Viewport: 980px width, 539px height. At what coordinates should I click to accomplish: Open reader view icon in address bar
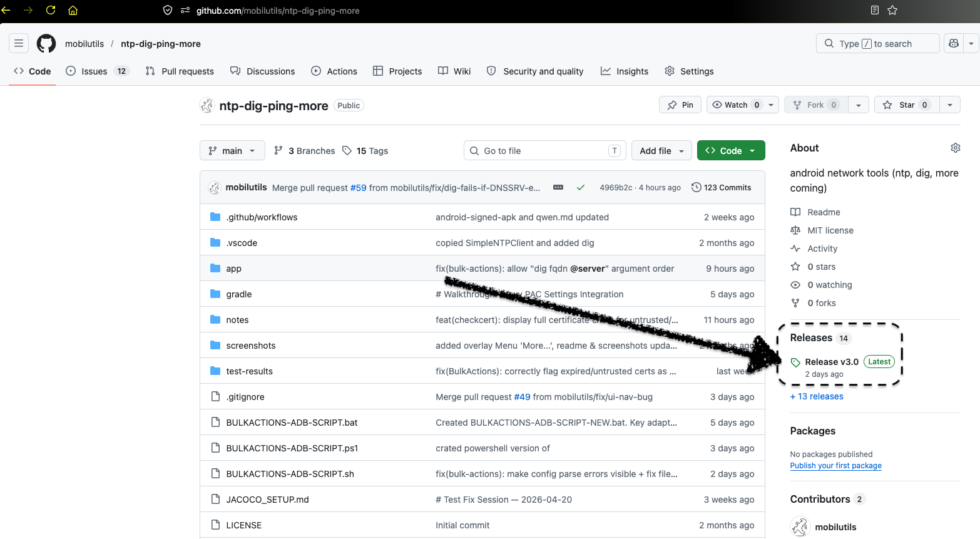(875, 10)
